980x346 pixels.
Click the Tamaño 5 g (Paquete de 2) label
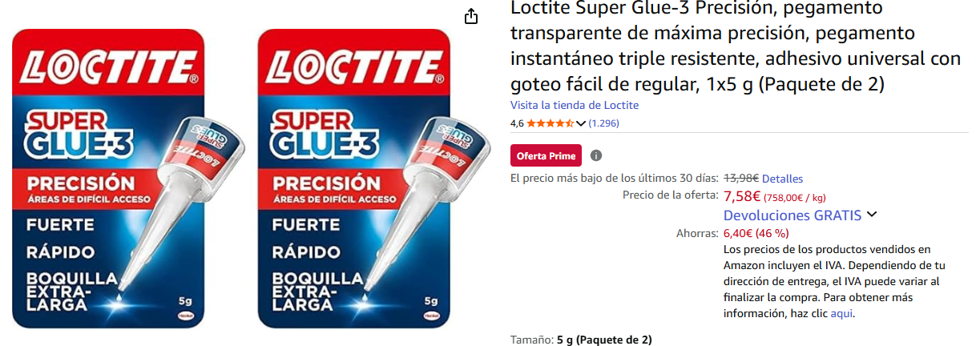(x=581, y=340)
